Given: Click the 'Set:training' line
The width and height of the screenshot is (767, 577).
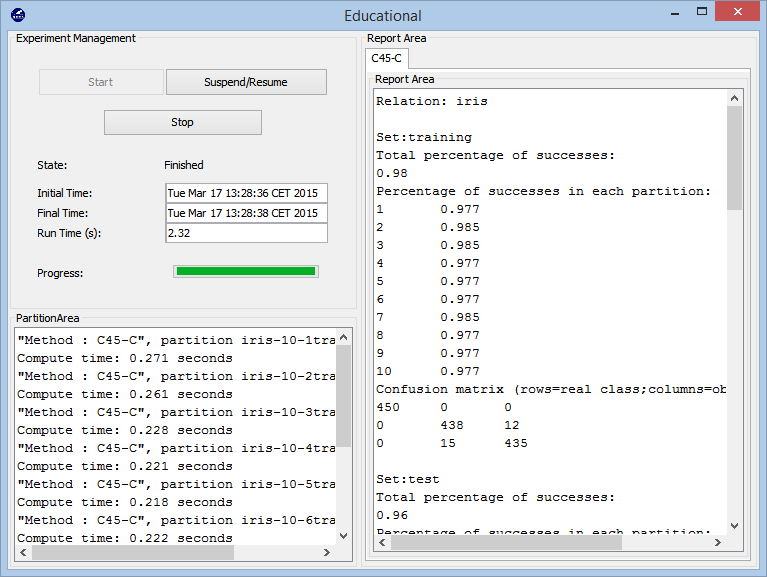Looking at the screenshot, I should pyautogui.click(x=424, y=137).
